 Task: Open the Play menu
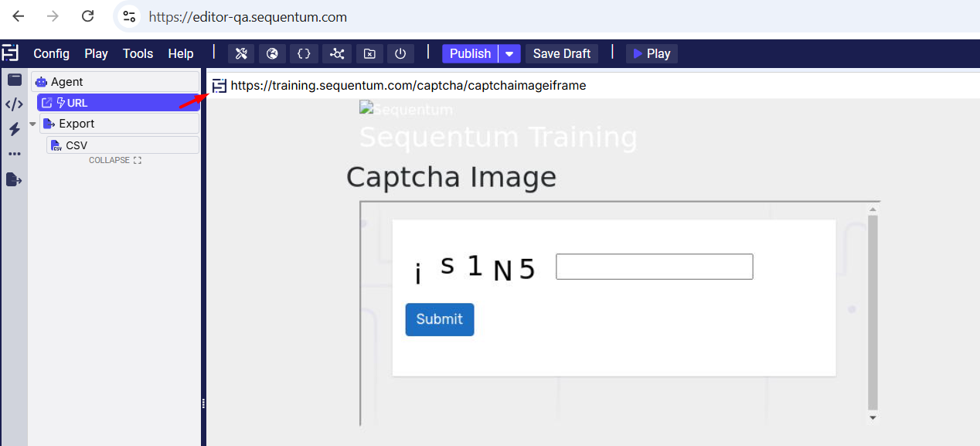97,53
